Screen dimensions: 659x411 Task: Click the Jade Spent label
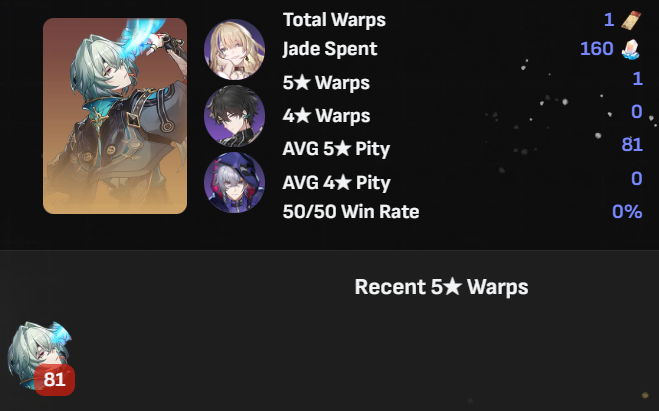pyautogui.click(x=330, y=49)
